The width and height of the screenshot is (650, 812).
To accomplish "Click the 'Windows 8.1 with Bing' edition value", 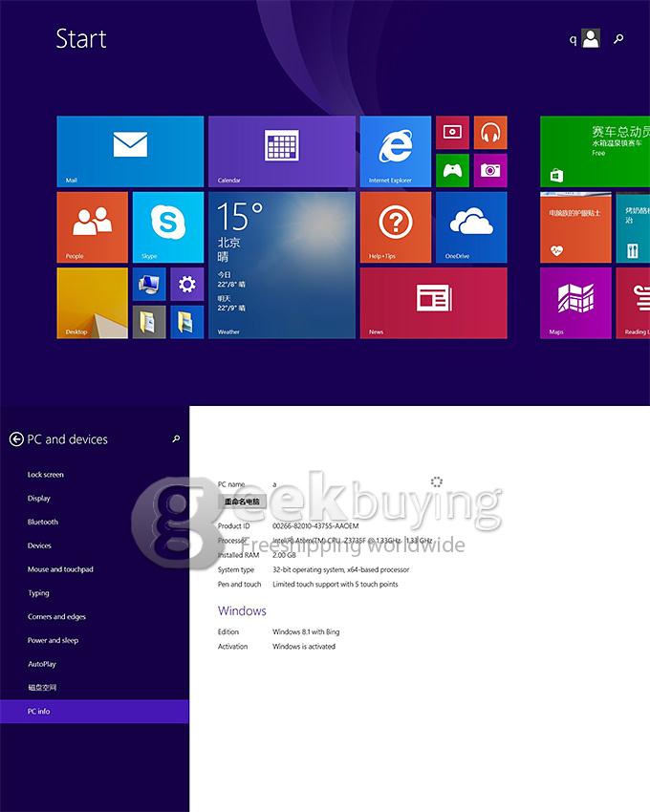I will (x=306, y=631).
